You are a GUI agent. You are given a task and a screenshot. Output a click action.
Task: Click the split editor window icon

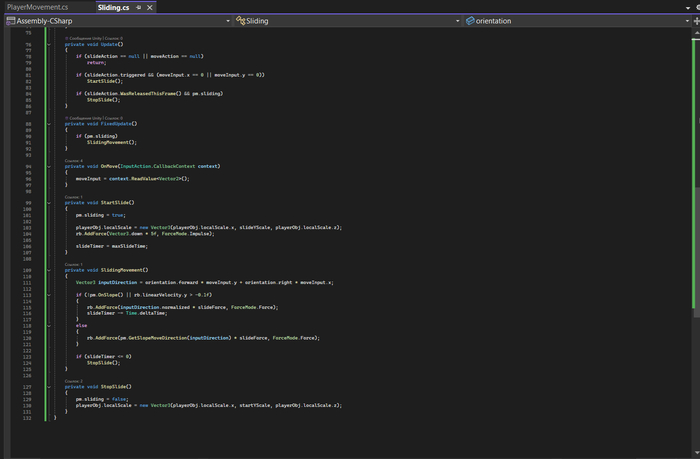click(694, 20)
